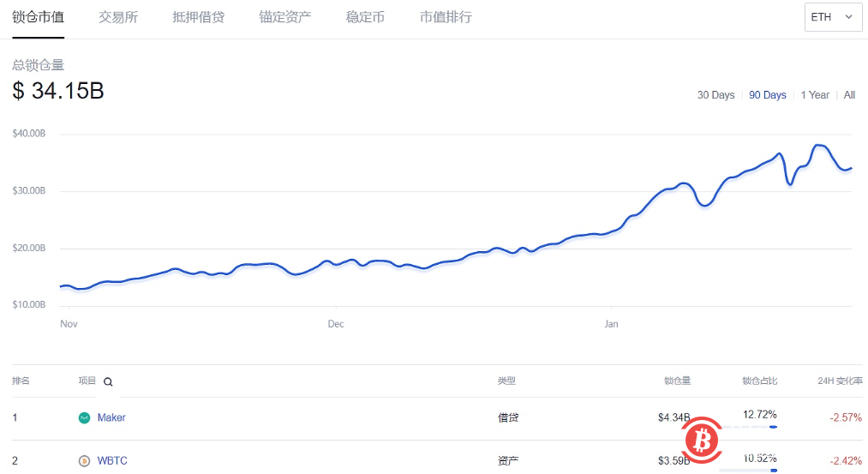Image resolution: width=868 pixels, height=474 pixels.
Task: Click the $ 34.15B total locked value
Action: 58,91
